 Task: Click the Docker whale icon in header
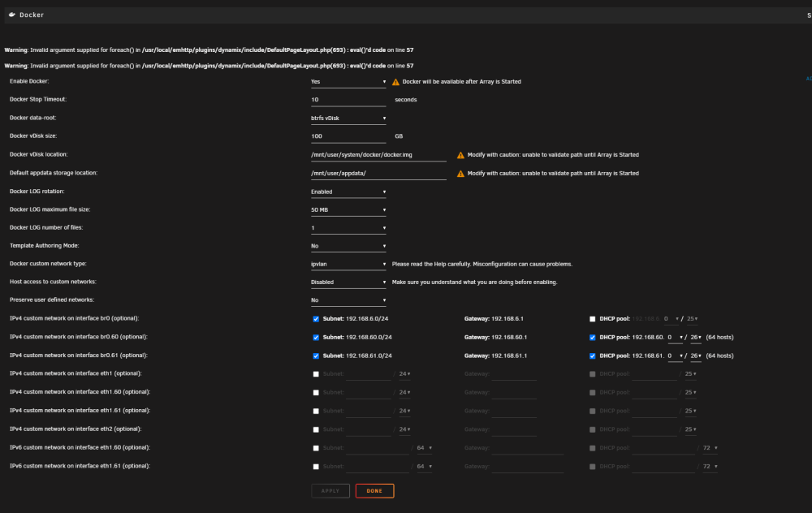coord(12,15)
